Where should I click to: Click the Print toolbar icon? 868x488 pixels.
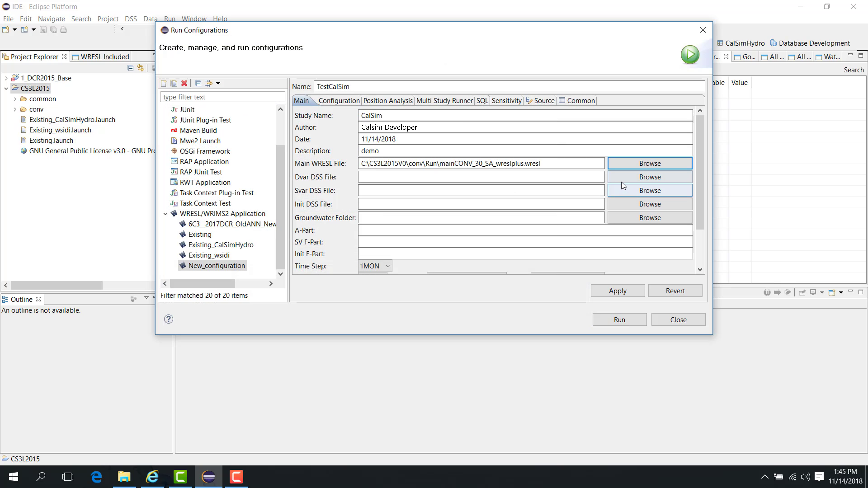pos(64,30)
